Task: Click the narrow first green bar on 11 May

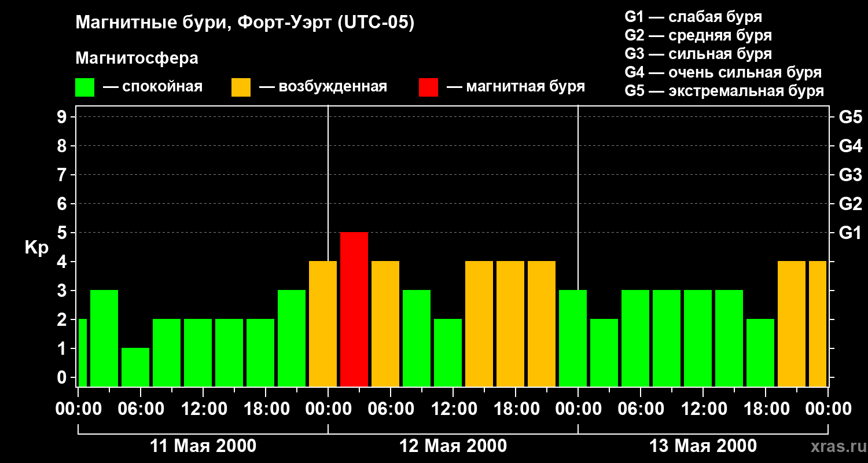Action: [82, 352]
